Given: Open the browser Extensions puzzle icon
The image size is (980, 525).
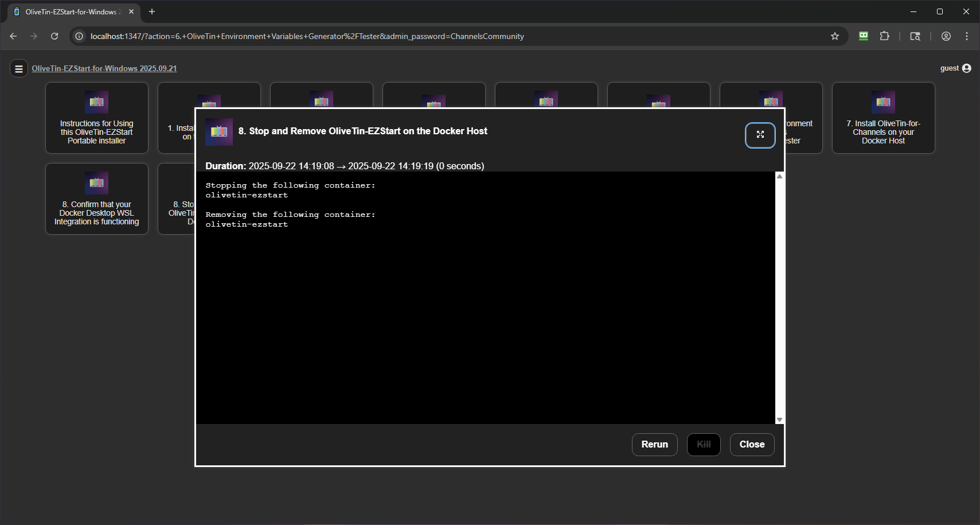Looking at the screenshot, I should click(884, 36).
